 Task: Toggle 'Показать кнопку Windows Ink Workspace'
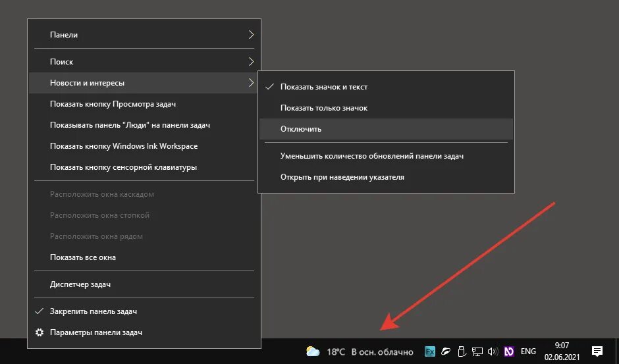point(144,146)
